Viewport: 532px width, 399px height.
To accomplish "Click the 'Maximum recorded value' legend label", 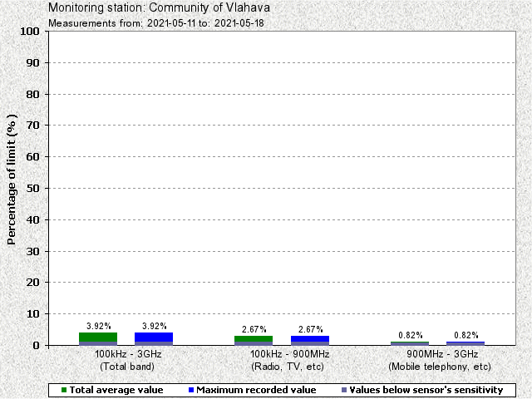I will pos(256,390).
